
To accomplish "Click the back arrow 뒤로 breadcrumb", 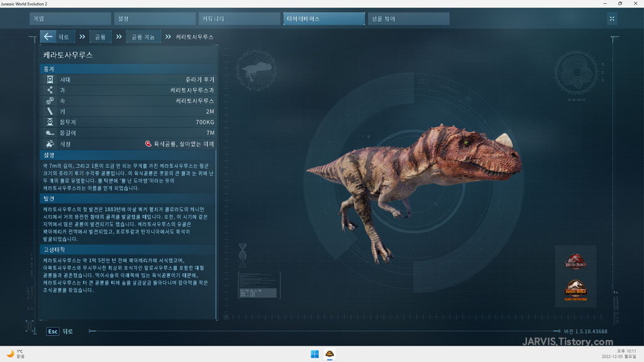I will 57,37.
